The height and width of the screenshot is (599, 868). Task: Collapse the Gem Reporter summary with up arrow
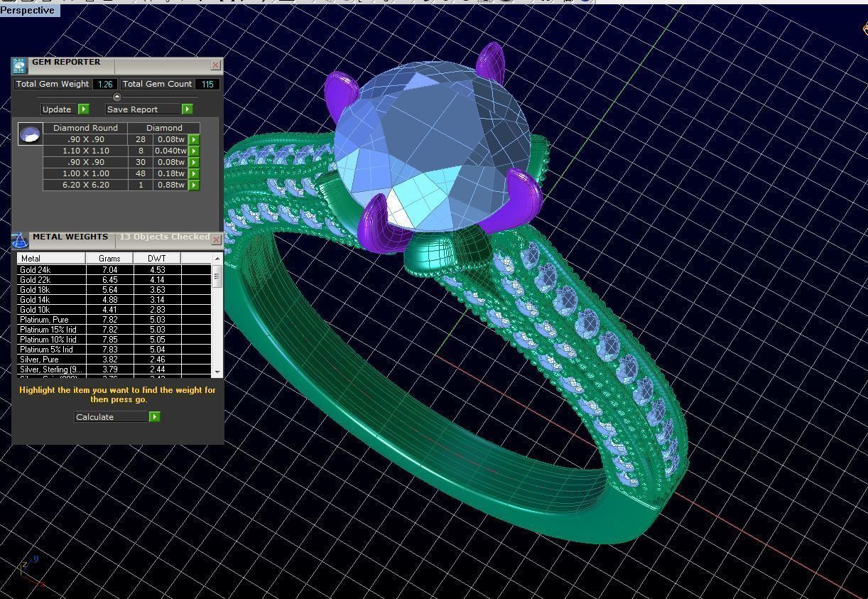(117, 97)
